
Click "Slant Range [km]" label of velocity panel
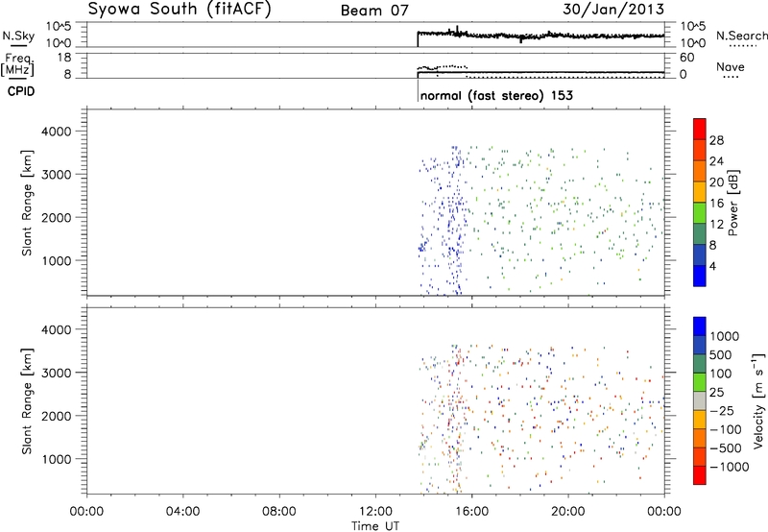[27, 401]
